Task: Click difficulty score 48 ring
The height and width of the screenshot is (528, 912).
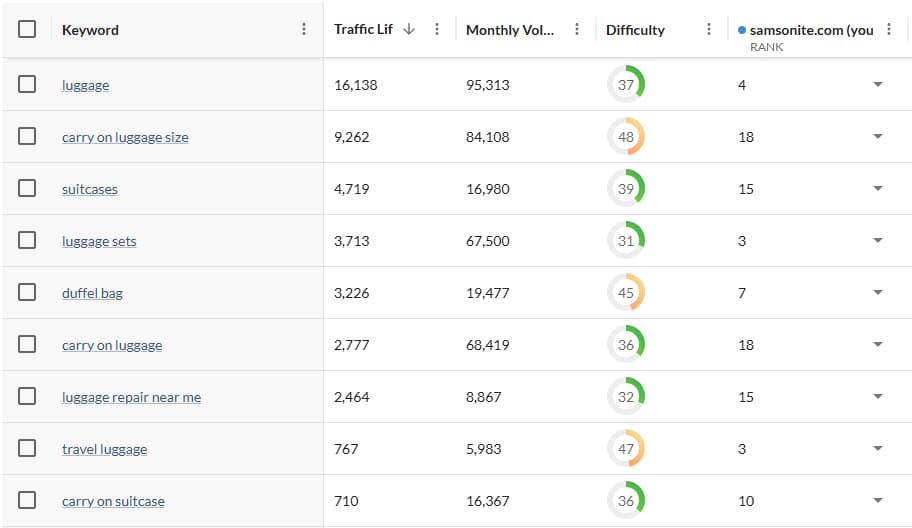Action: click(626, 137)
